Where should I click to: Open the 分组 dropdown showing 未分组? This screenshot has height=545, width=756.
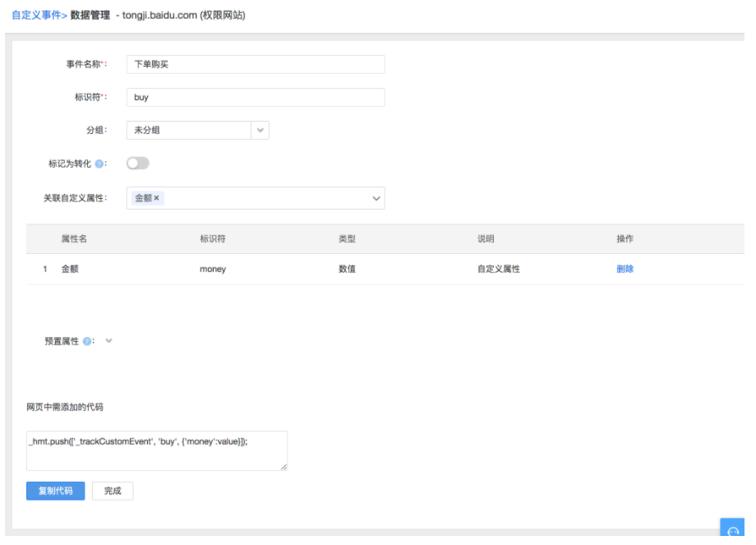coord(197,130)
